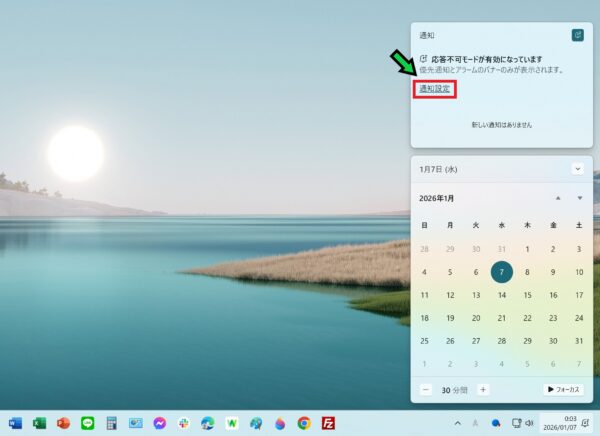This screenshot has width=600, height=436.
Task: Open the Edge icon left of green W
Action: coord(208,423)
